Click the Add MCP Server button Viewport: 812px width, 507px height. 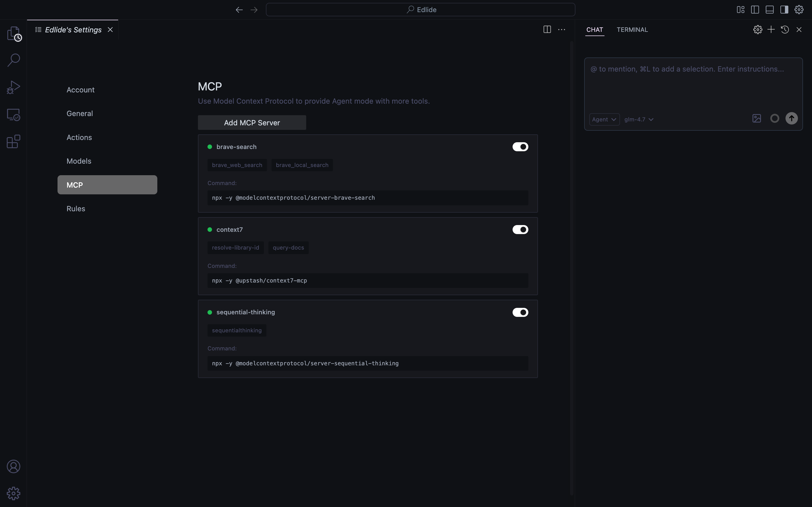coord(252,123)
